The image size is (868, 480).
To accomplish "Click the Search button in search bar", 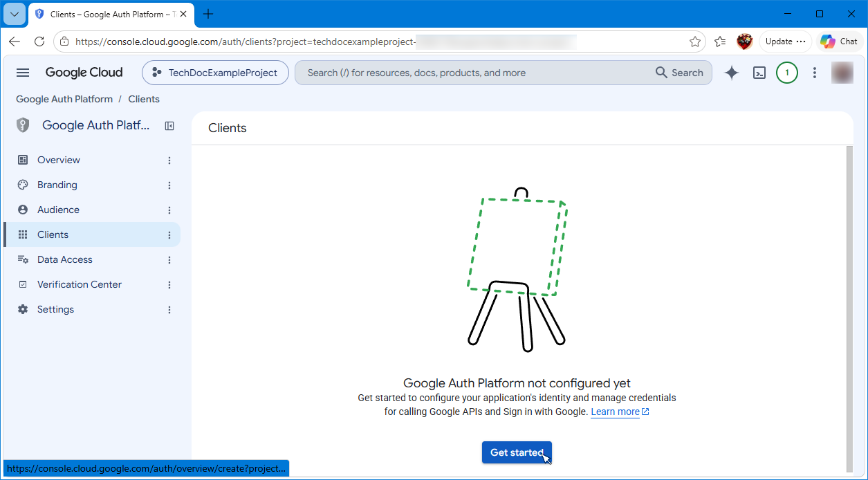I will coord(679,73).
